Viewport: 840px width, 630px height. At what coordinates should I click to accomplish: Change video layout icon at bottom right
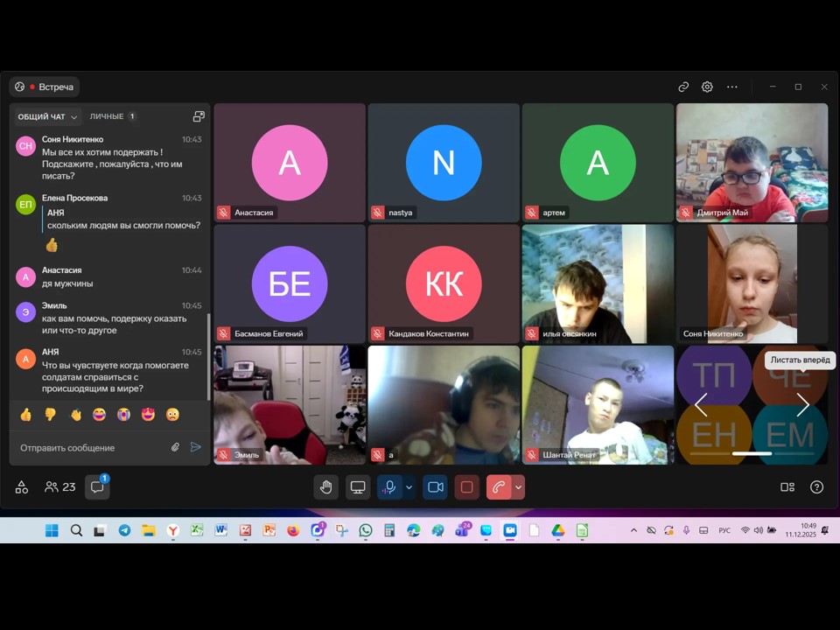(x=787, y=487)
